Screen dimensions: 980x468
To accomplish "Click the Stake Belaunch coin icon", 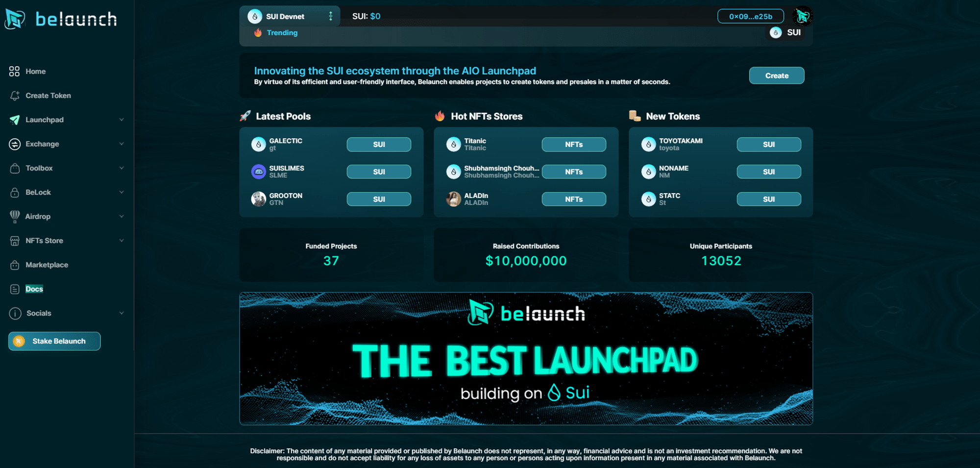I will point(19,341).
